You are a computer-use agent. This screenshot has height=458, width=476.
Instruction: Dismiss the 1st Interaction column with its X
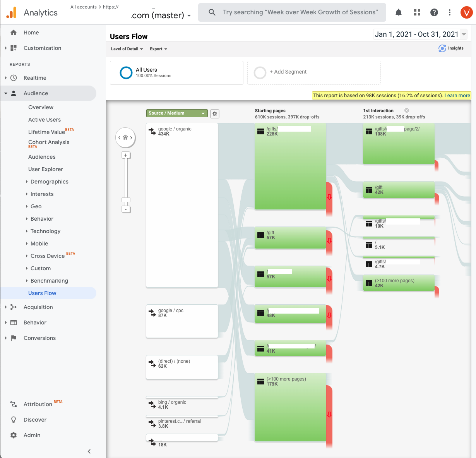click(x=406, y=110)
